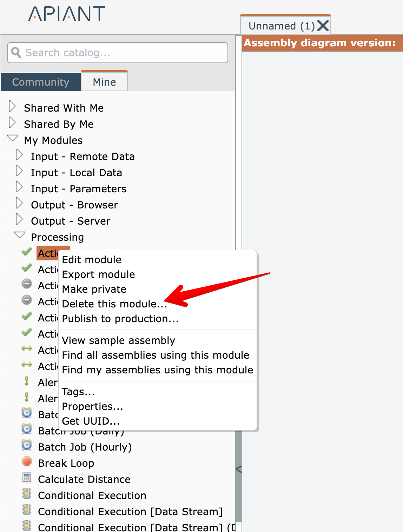Click the Conditional Execution [Data Stream] icon
Screen dimensions: 403x532
click(x=27, y=510)
